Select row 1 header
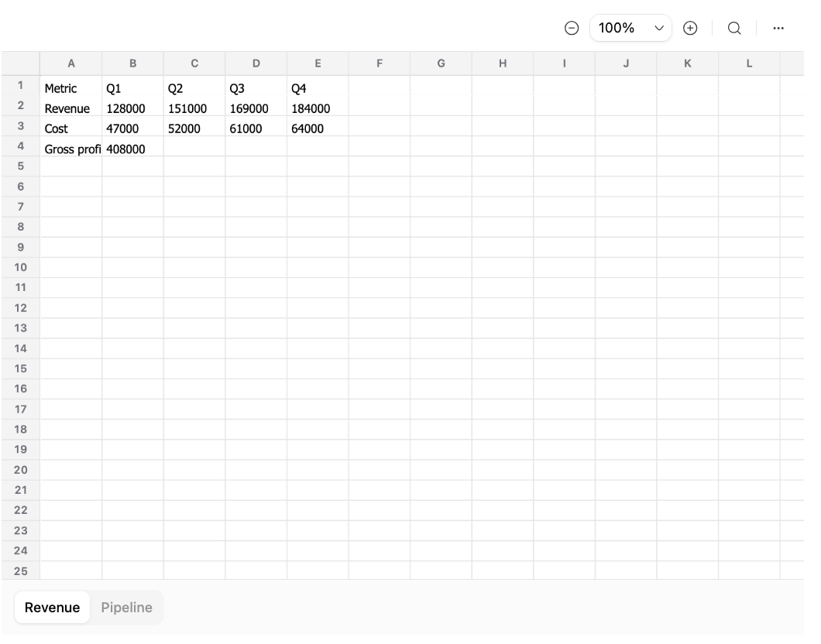821x644 pixels. 20,85
